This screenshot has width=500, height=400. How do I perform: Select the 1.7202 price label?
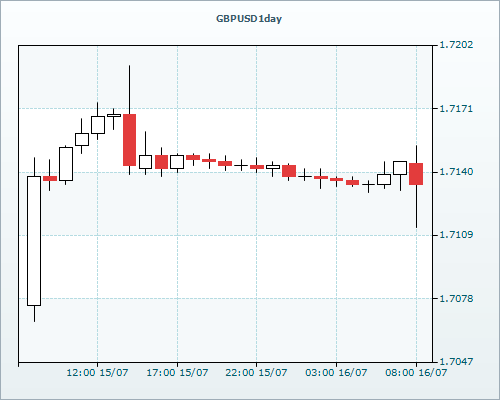click(x=456, y=45)
